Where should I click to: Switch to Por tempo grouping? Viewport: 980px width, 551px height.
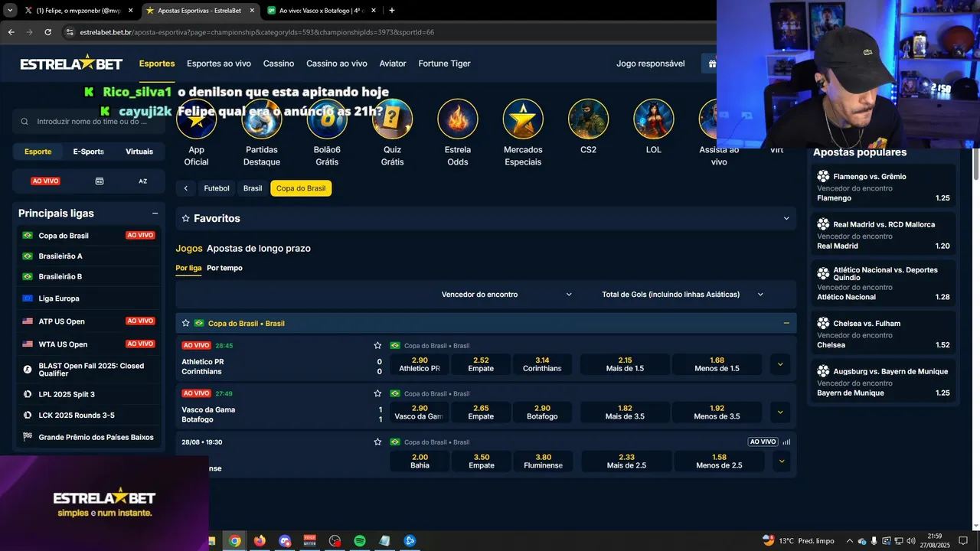(x=224, y=268)
